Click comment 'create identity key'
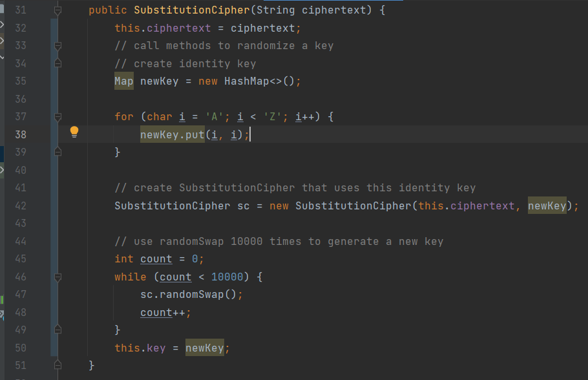Screen dimensions: 588x380 (x=185, y=63)
